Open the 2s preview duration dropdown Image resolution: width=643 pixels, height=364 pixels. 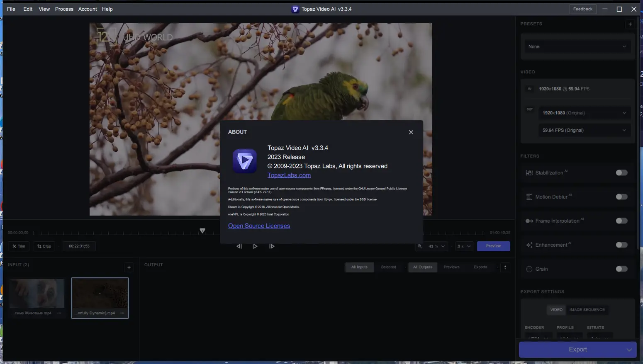pos(464,246)
